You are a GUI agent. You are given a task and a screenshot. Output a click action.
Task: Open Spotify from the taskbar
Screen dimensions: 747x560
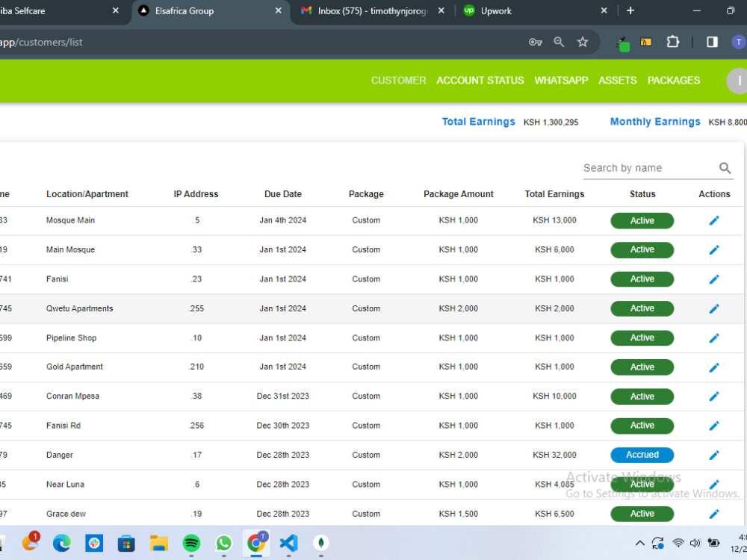(191, 543)
